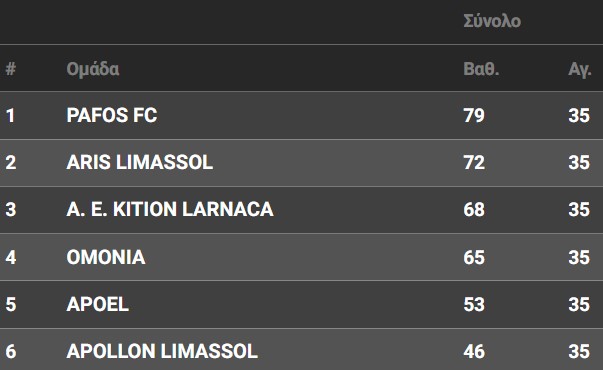The width and height of the screenshot is (603, 370).
Task: Click the # rank column header
Action: (x=11, y=69)
